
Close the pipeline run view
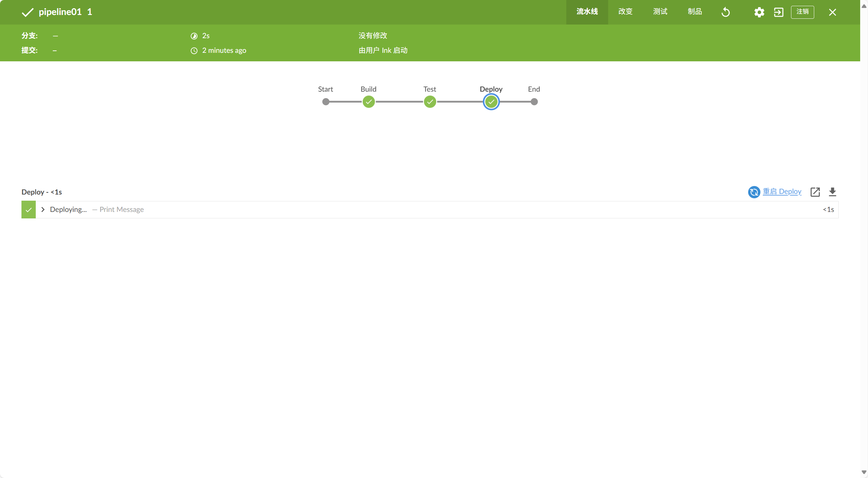coord(832,12)
